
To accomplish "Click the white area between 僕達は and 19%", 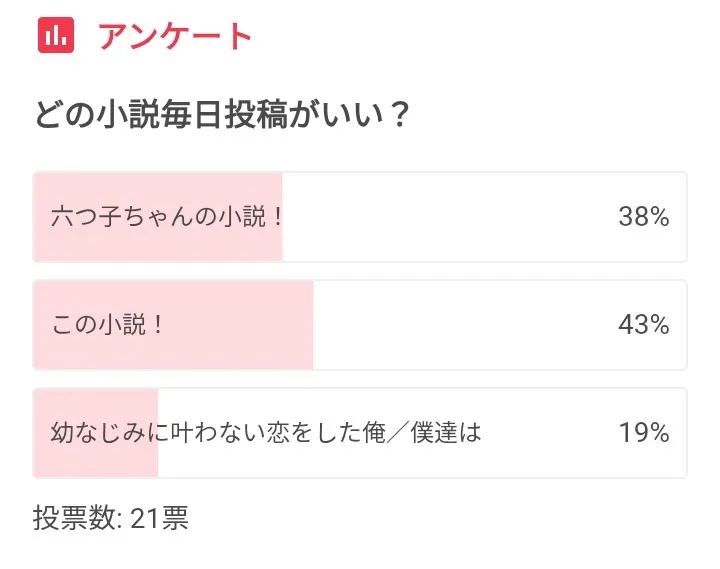I will [x=550, y=433].
